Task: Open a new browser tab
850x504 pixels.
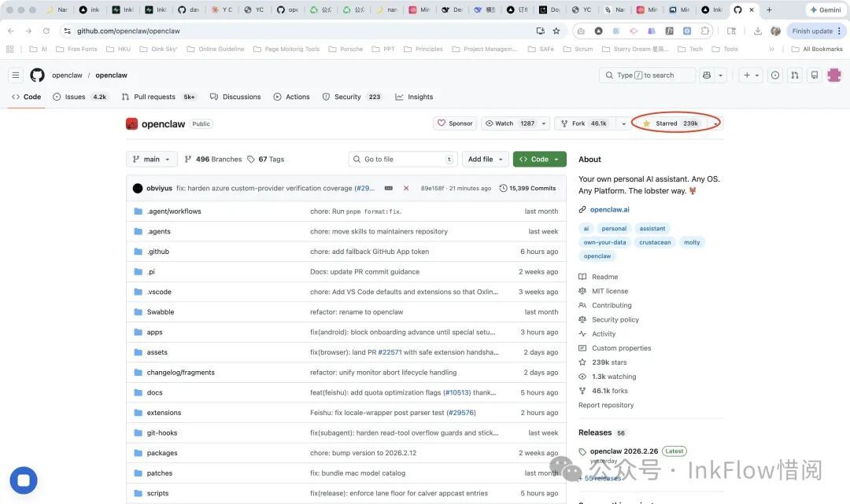Action: click(769, 9)
